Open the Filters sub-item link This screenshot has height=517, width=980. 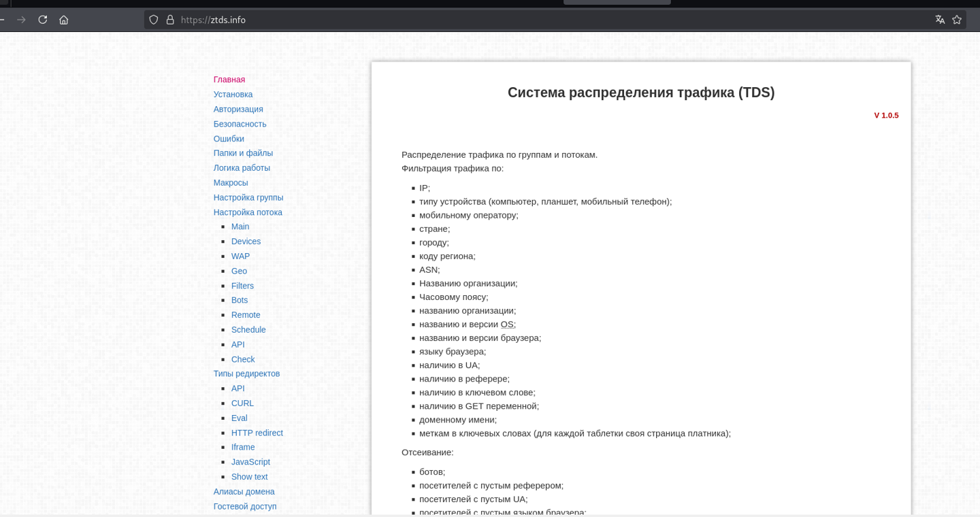[242, 286]
